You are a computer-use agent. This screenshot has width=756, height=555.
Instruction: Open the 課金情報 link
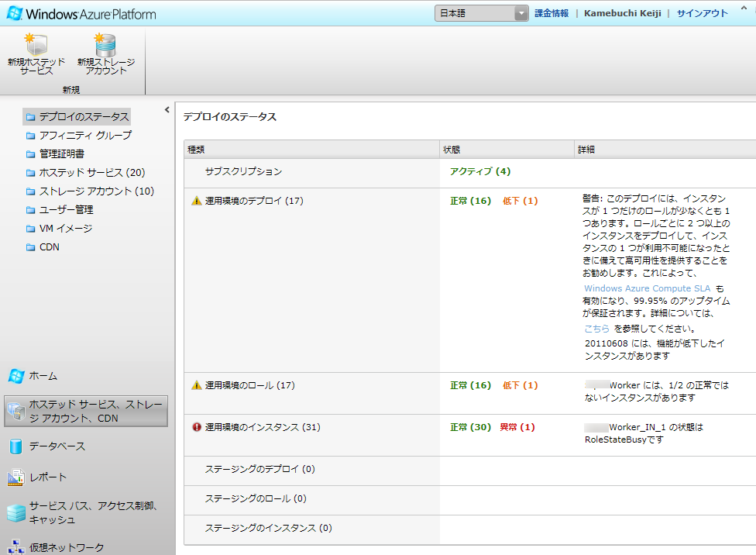(x=552, y=13)
